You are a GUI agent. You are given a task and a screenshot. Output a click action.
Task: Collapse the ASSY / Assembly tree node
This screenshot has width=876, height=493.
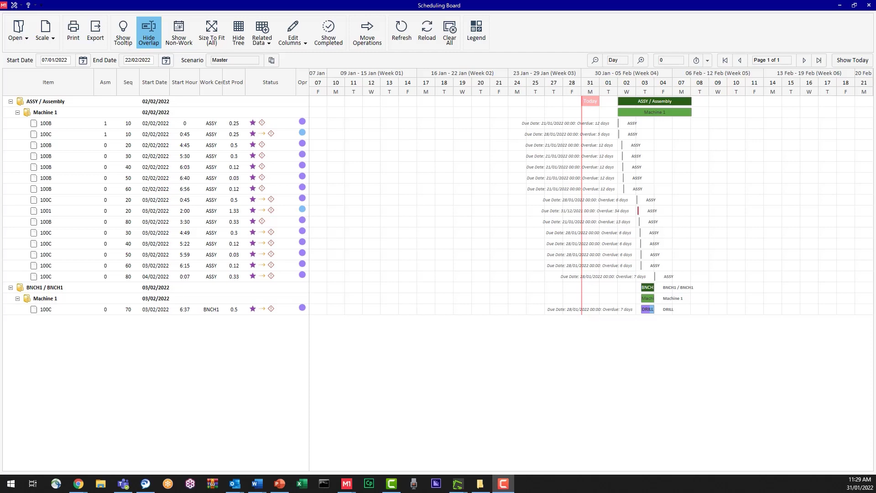click(x=11, y=102)
